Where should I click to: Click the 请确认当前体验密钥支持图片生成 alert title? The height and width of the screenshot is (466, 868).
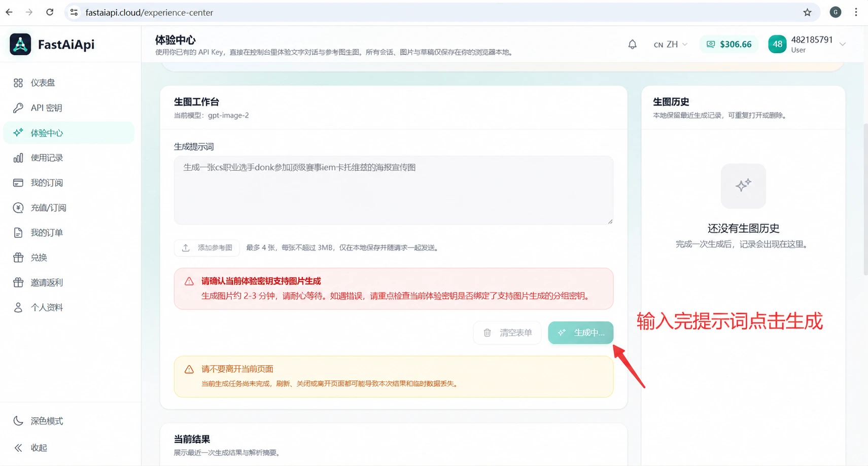261,281
